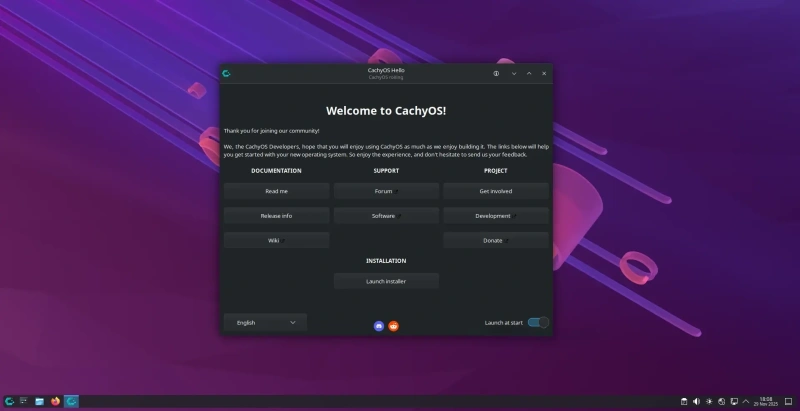Click the About info icon in title bar

[x=496, y=73]
